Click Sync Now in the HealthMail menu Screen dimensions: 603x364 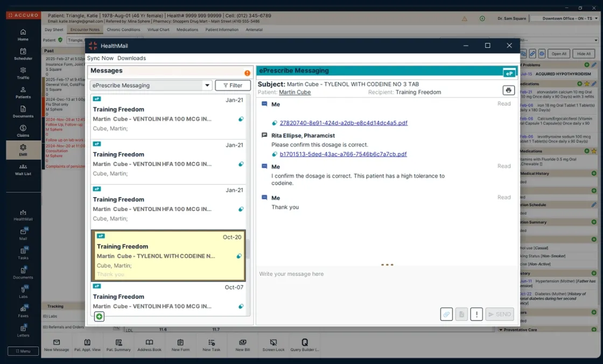click(x=100, y=58)
